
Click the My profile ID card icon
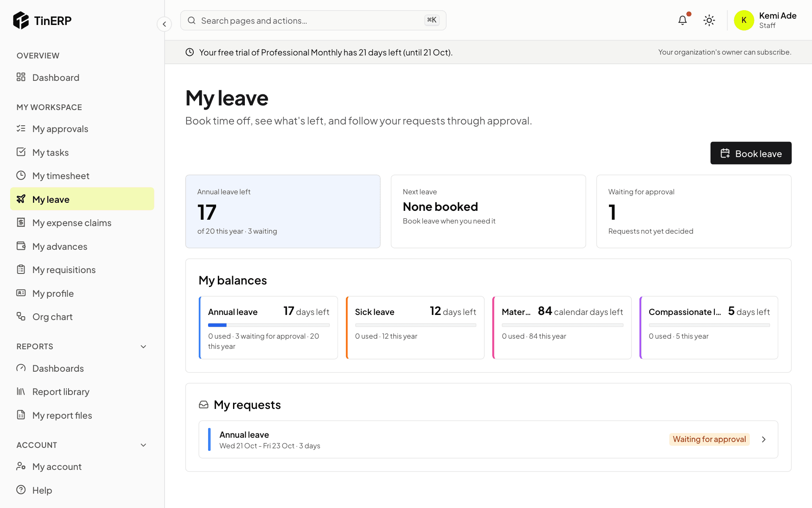point(21,293)
